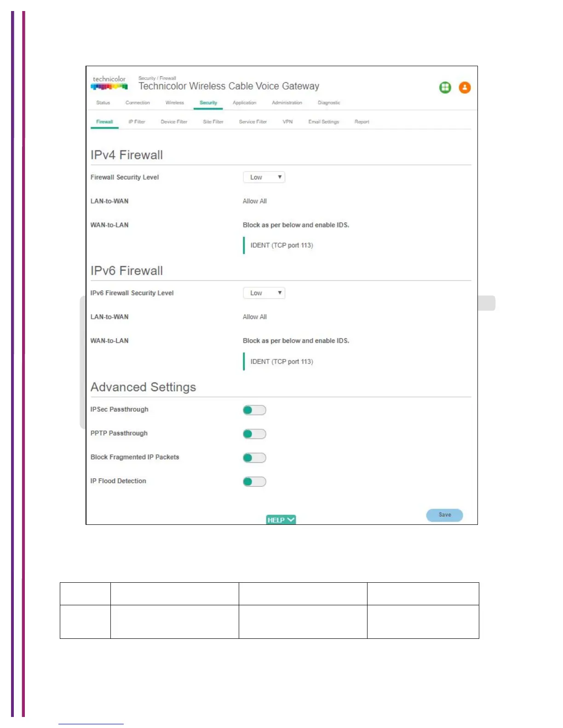Select the Firewall sub-tab

click(104, 122)
